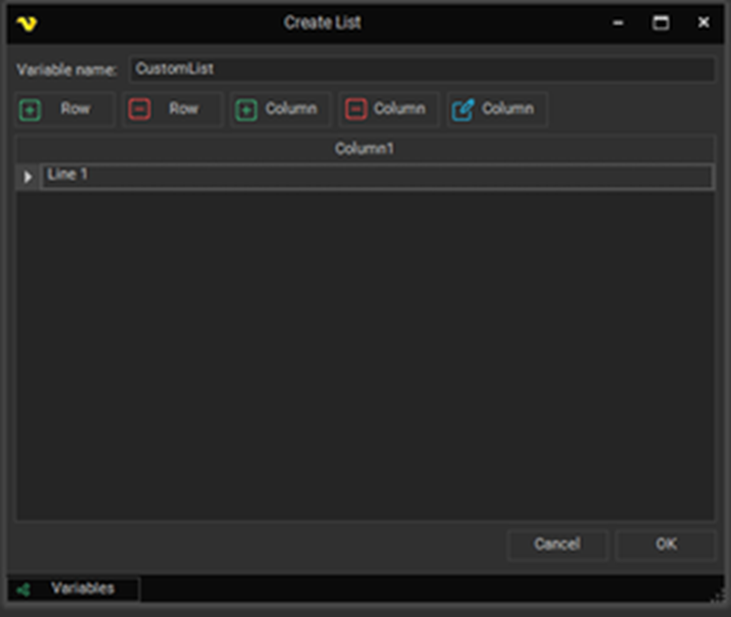Viewport: 731px width, 617px height.
Task: Select the row arrow beside Line 1
Action: [28, 176]
